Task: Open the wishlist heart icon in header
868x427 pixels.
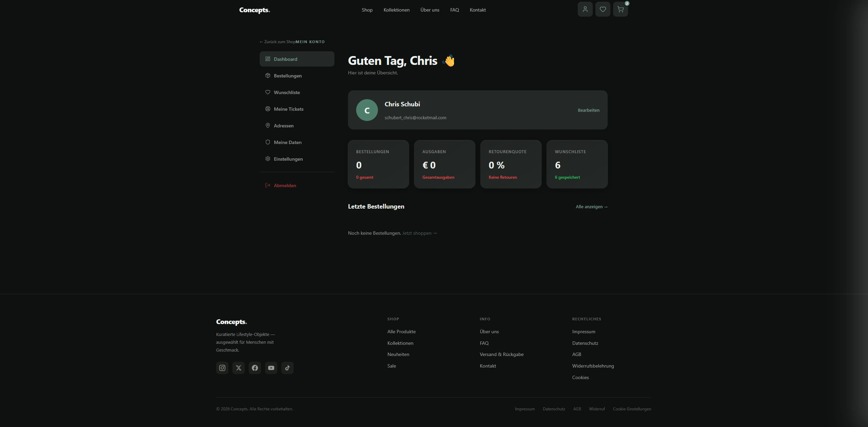Action: pos(603,9)
